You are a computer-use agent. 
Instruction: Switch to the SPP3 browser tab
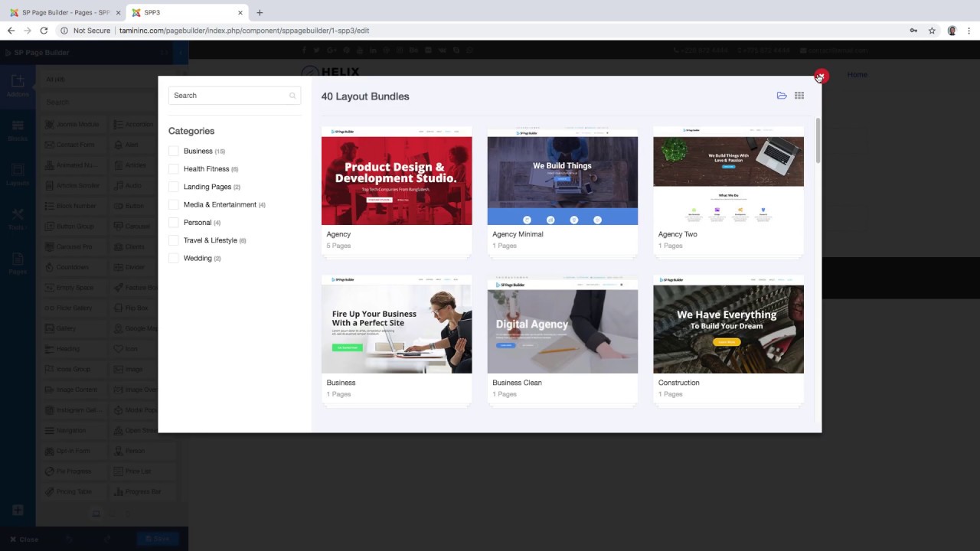186,12
